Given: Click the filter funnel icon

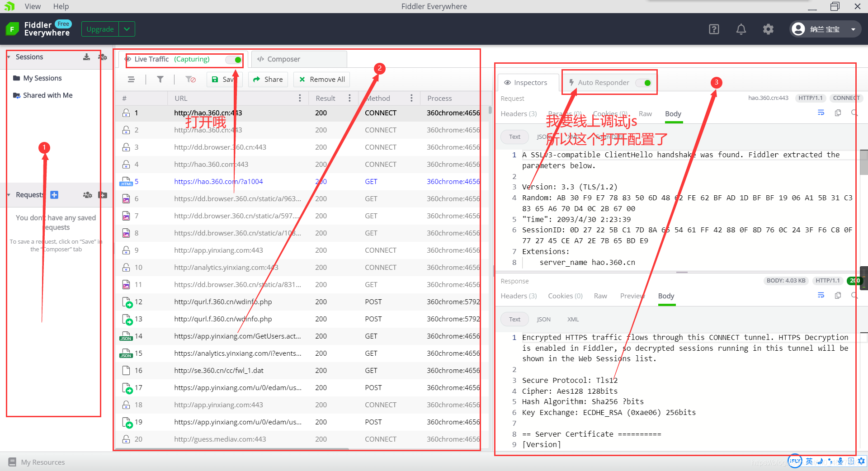Looking at the screenshot, I should pyautogui.click(x=160, y=80).
